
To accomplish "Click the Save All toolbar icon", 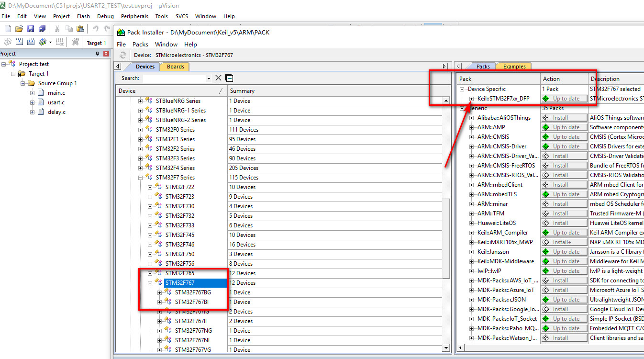I will [x=42, y=29].
